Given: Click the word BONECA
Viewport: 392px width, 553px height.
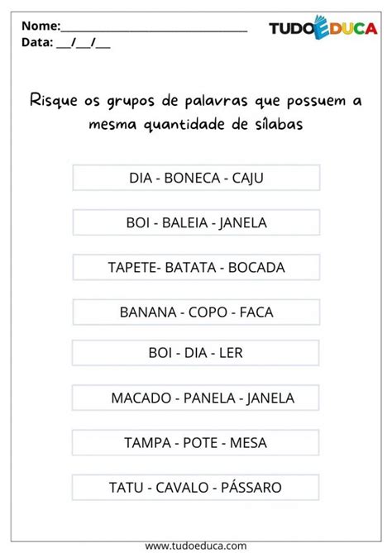Looking at the screenshot, I should 193,178.
